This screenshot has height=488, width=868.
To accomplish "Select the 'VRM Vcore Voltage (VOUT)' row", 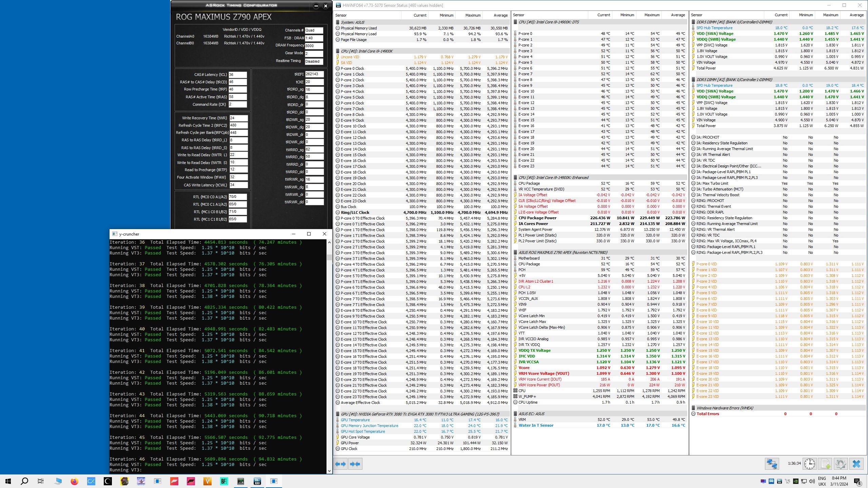I will (x=600, y=373).
